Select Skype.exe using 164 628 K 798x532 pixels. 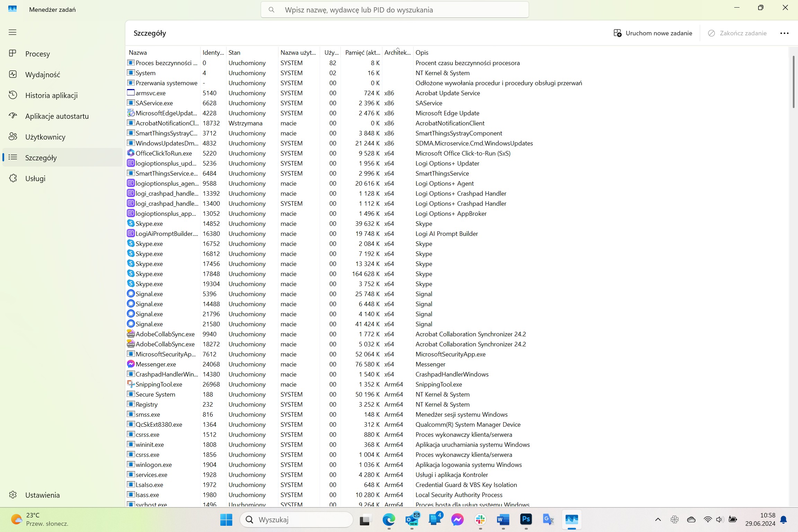[457, 274]
